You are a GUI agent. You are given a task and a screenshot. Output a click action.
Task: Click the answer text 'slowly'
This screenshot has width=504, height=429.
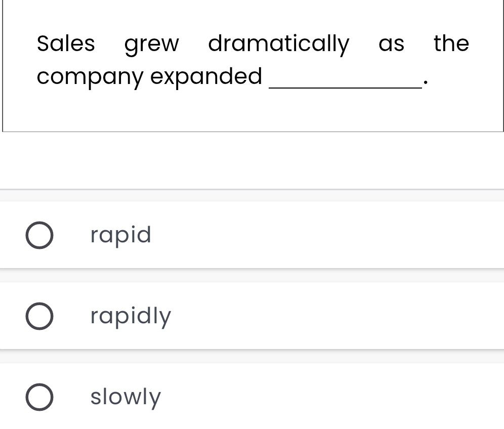pyautogui.click(x=125, y=397)
